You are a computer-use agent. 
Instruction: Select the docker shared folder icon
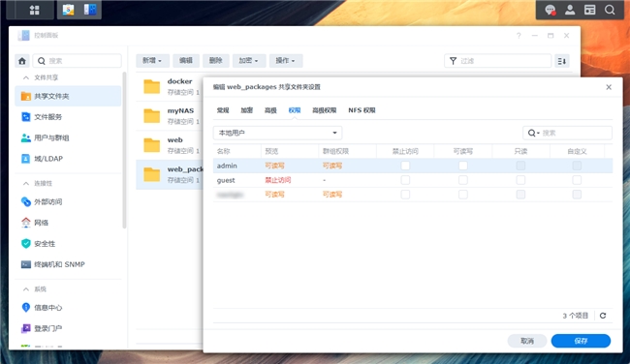(152, 86)
